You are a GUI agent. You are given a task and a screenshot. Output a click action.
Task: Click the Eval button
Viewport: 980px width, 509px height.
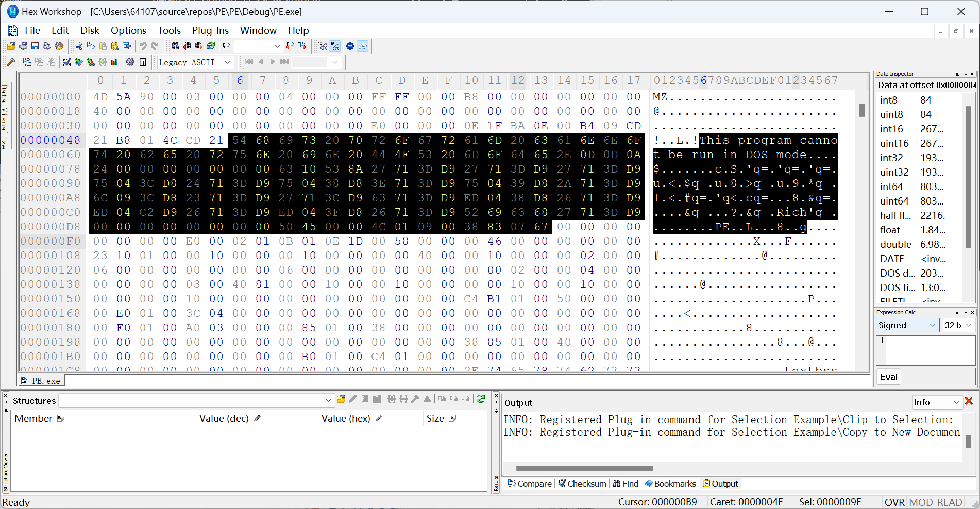tap(888, 377)
